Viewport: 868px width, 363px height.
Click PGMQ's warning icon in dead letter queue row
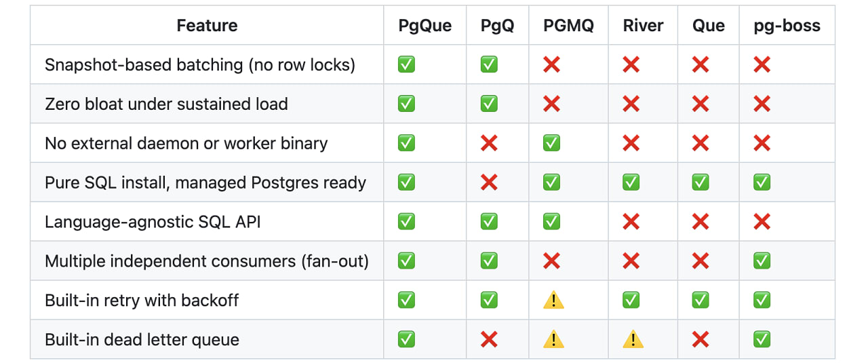(553, 340)
